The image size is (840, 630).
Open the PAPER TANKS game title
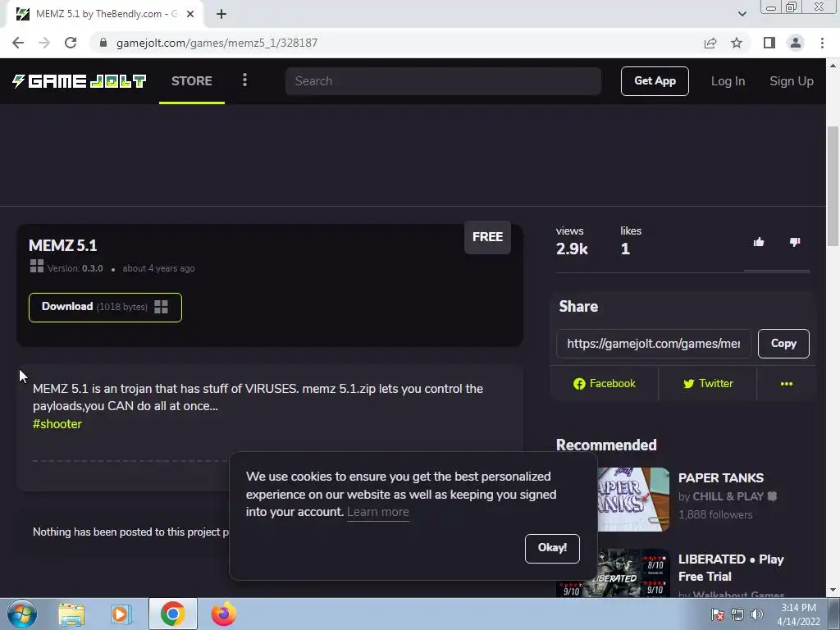pyautogui.click(x=720, y=478)
